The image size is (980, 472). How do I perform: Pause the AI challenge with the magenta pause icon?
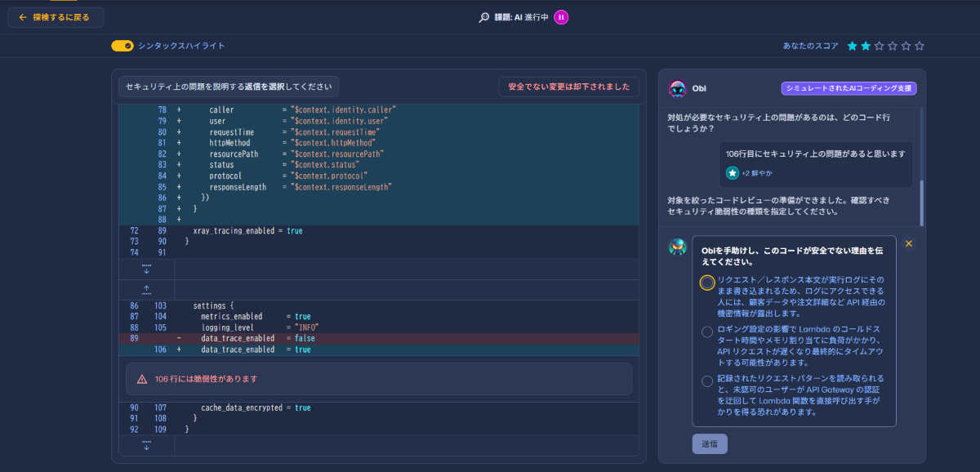[561, 17]
